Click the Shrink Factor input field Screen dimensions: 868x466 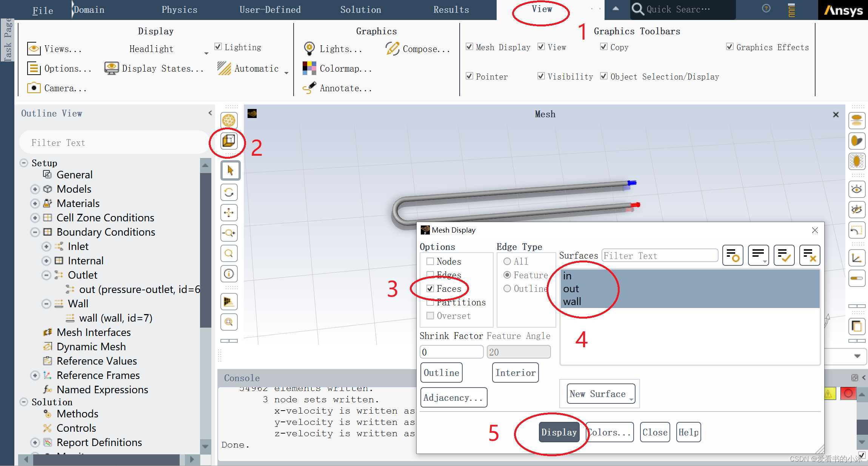[x=451, y=352]
